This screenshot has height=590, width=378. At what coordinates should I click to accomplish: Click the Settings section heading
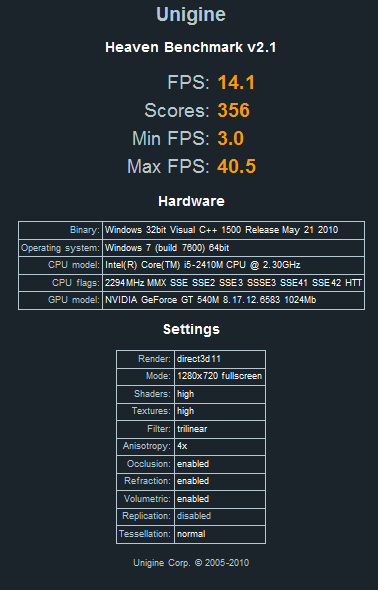[x=191, y=329]
